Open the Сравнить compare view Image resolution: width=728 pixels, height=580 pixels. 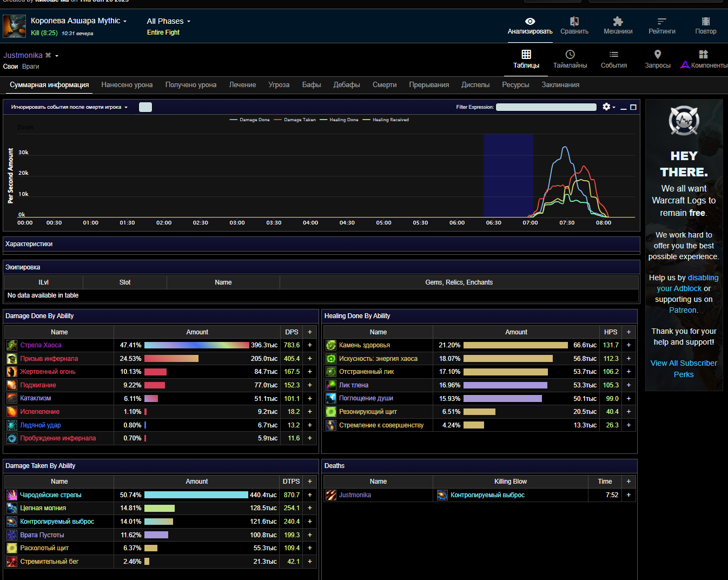pyautogui.click(x=574, y=25)
